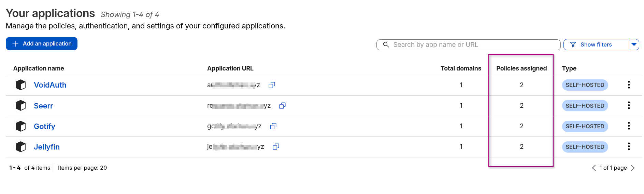644x194 pixels.
Task: Open the Jellyfin application link
Action: [47, 147]
